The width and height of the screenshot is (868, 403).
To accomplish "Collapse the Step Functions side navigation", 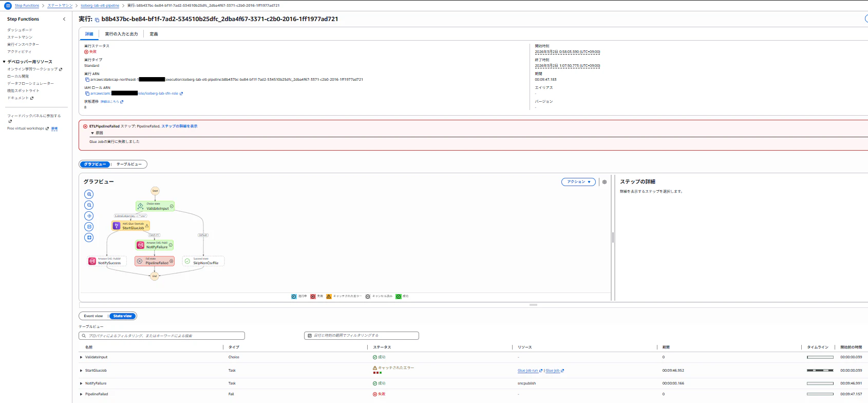I will [64, 19].
